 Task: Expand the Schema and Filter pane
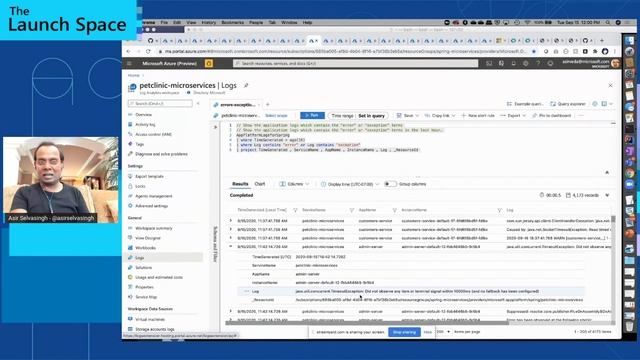click(216, 127)
